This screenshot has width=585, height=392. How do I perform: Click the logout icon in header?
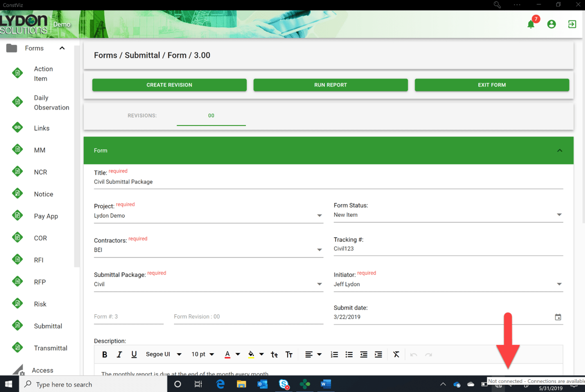pyautogui.click(x=572, y=25)
